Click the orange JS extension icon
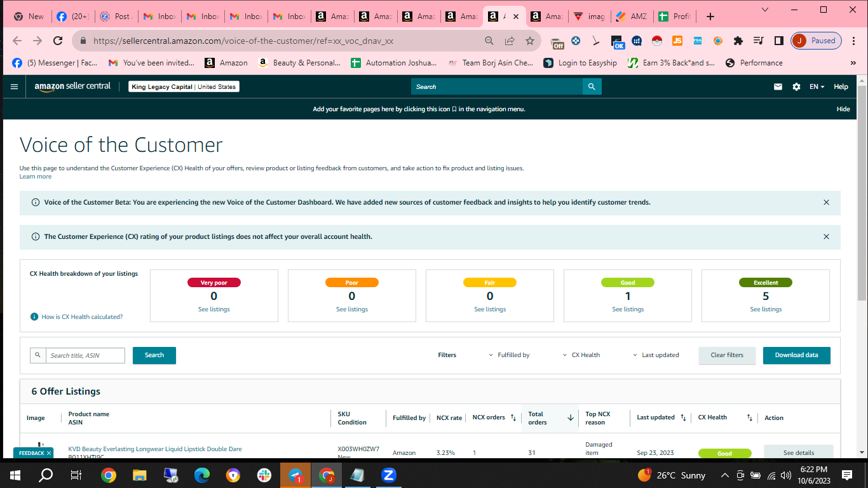This screenshot has height=488, width=868. (677, 41)
